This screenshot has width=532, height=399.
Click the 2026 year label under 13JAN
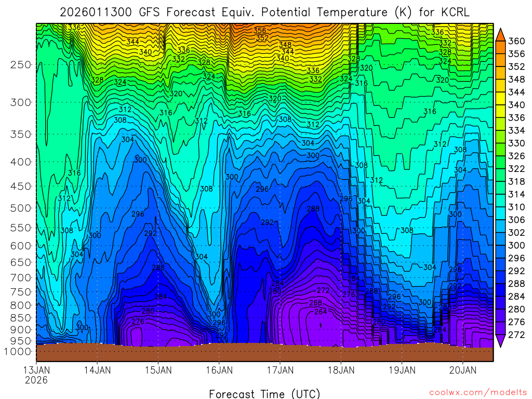36,380
